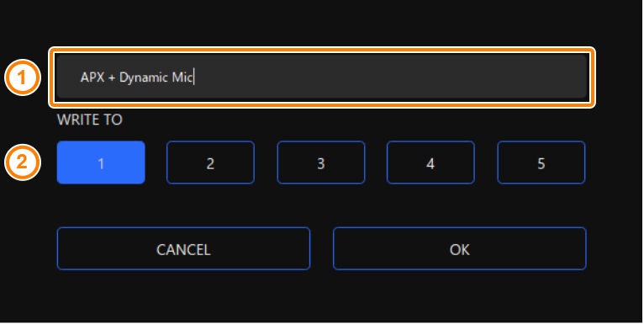Select write slot 2
Viewport: 644px width, 325px height.
[x=210, y=162]
